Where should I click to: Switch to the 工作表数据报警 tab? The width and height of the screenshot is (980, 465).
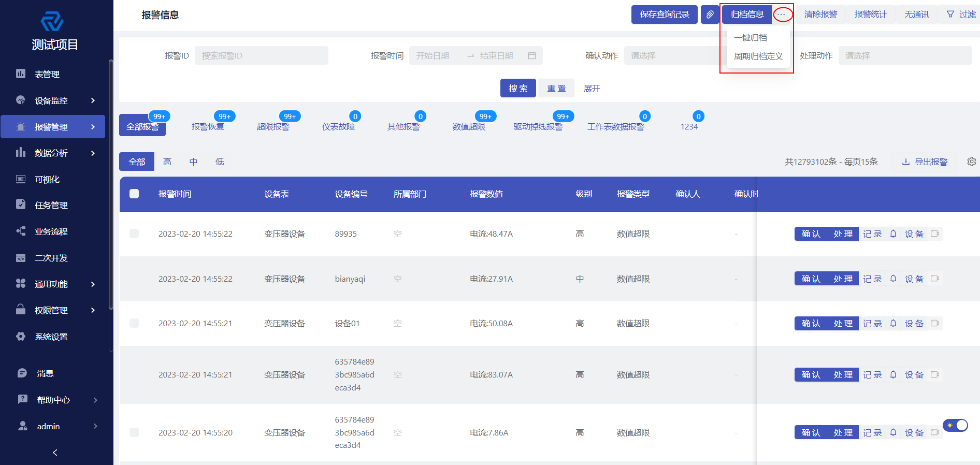(616, 126)
